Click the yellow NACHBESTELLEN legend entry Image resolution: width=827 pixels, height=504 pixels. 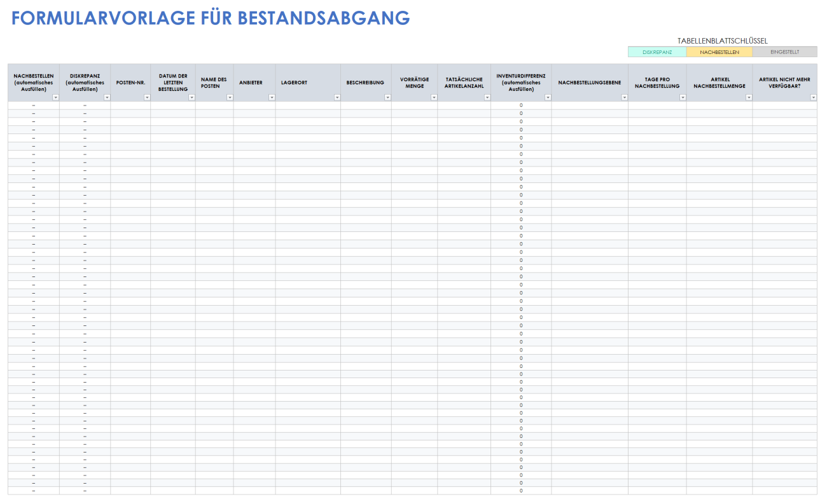coord(721,51)
